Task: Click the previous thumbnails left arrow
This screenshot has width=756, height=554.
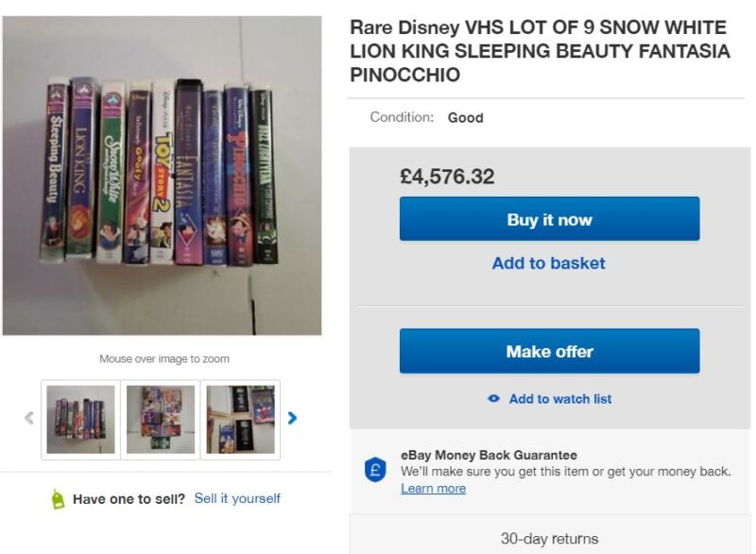Action: [x=29, y=418]
